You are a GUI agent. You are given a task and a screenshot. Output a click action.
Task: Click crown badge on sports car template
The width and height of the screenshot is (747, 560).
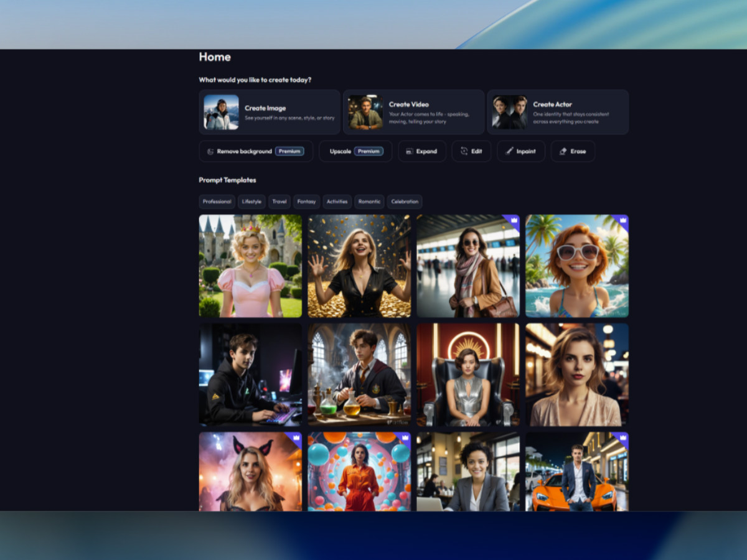(x=622, y=438)
